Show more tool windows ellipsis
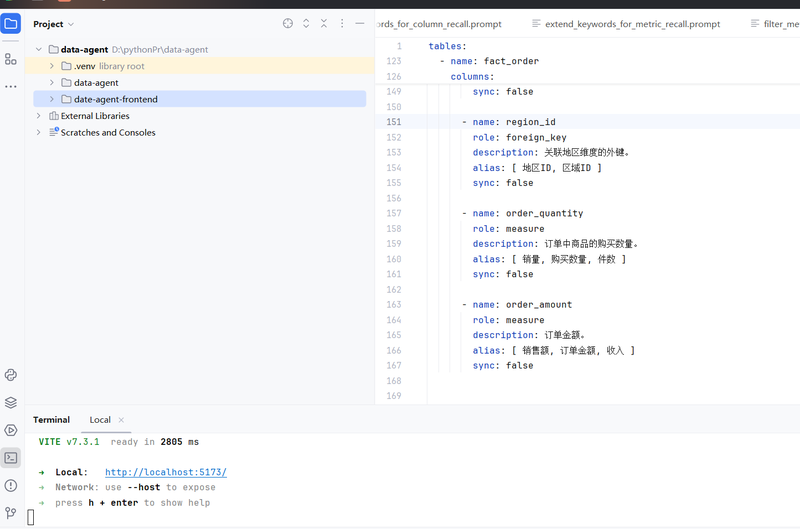The image size is (800, 529). pyautogui.click(x=11, y=86)
